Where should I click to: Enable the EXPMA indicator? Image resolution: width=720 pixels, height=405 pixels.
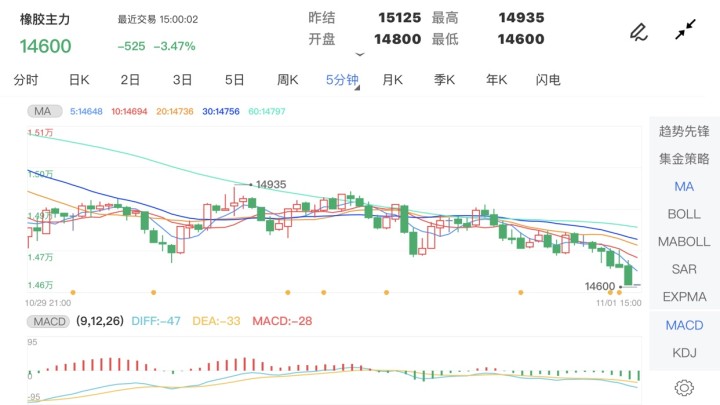[x=684, y=296]
